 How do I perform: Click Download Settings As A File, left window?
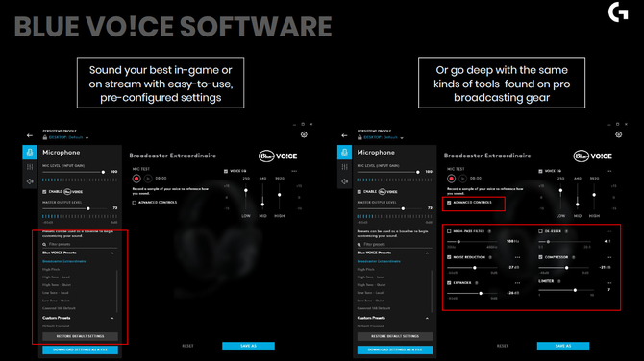80,349
